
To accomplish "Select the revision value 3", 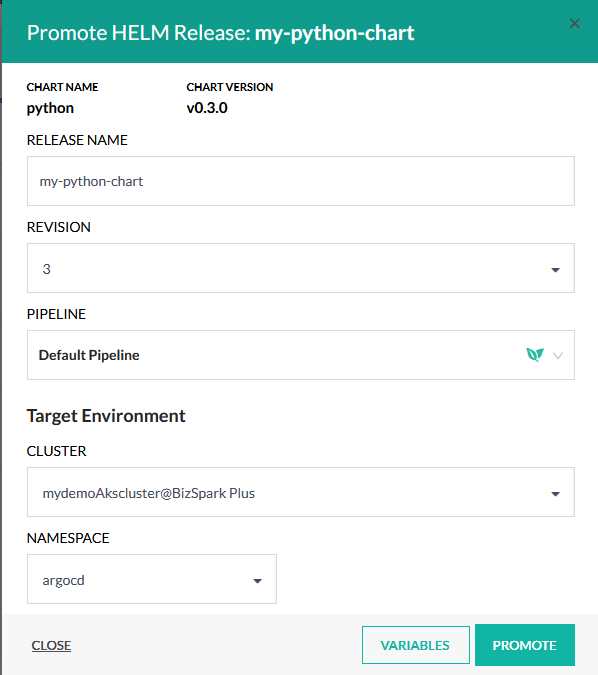I will click(46, 269).
